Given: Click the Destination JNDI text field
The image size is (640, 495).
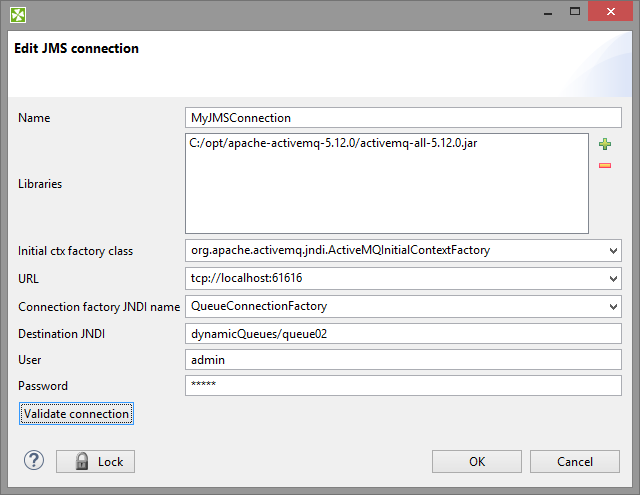Looking at the screenshot, I should (x=403, y=333).
